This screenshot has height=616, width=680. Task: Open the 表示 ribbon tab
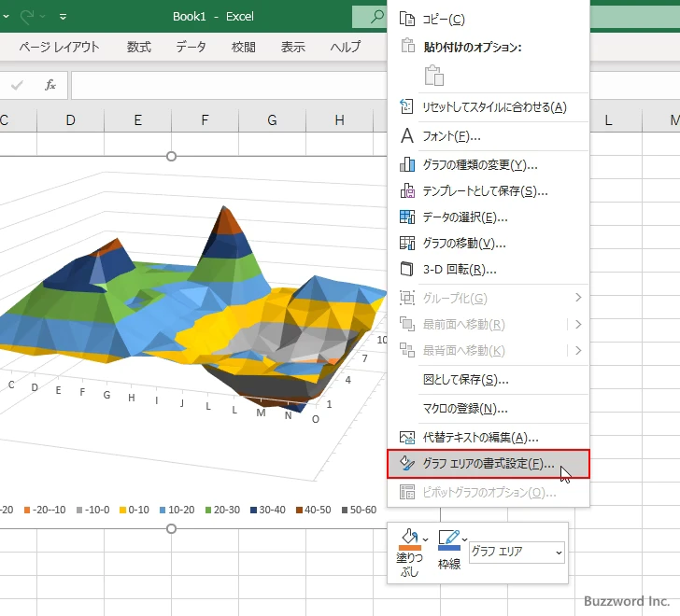[293, 47]
